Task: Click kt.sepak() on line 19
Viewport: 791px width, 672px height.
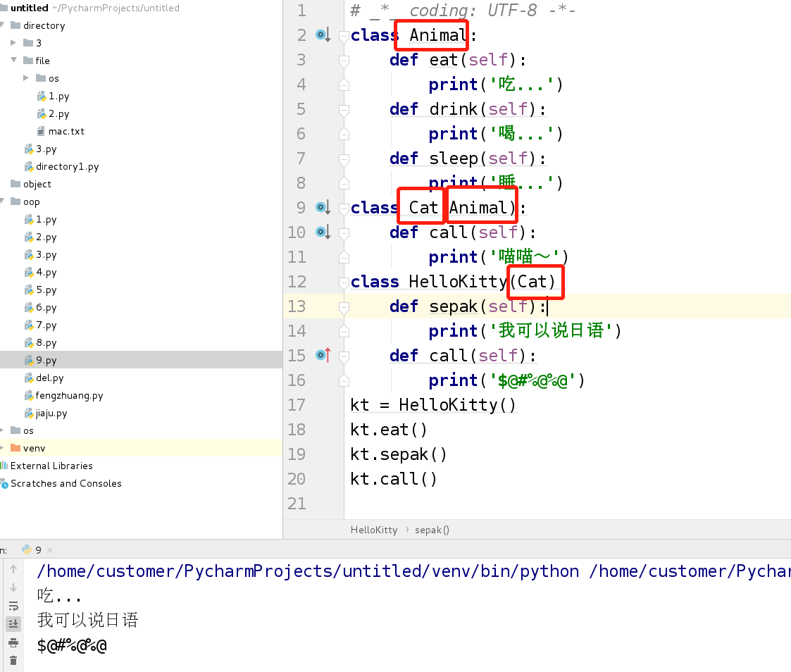Action: point(398,454)
